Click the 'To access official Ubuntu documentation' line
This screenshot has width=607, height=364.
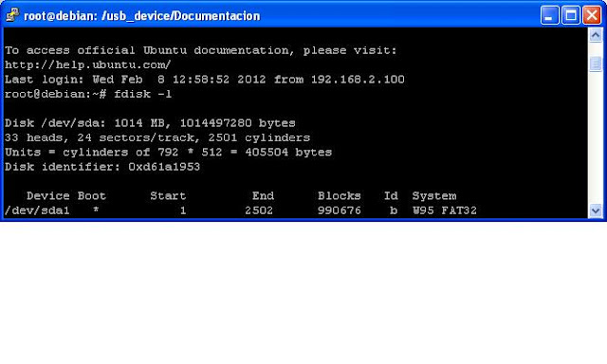pos(201,50)
